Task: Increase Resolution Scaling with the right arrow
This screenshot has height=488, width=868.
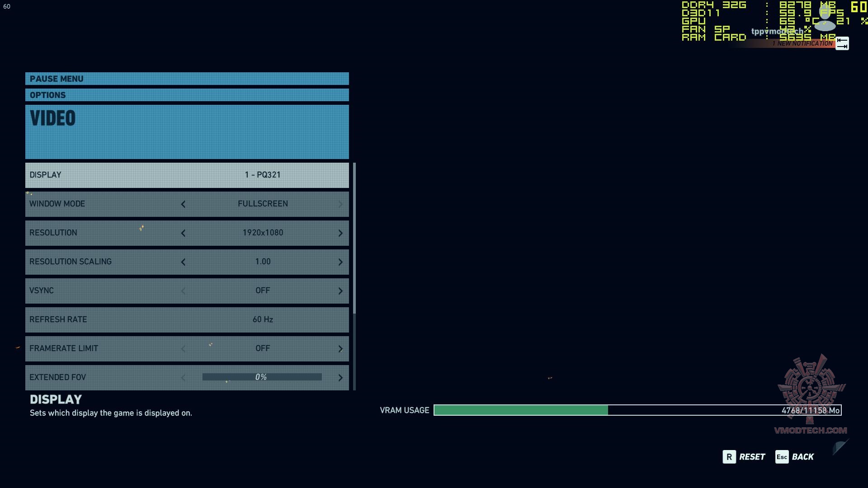Action: [340, 262]
